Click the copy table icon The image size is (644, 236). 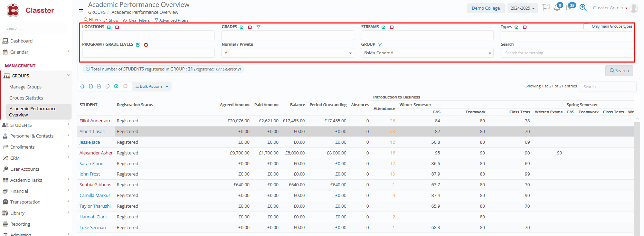pyautogui.click(x=107, y=86)
